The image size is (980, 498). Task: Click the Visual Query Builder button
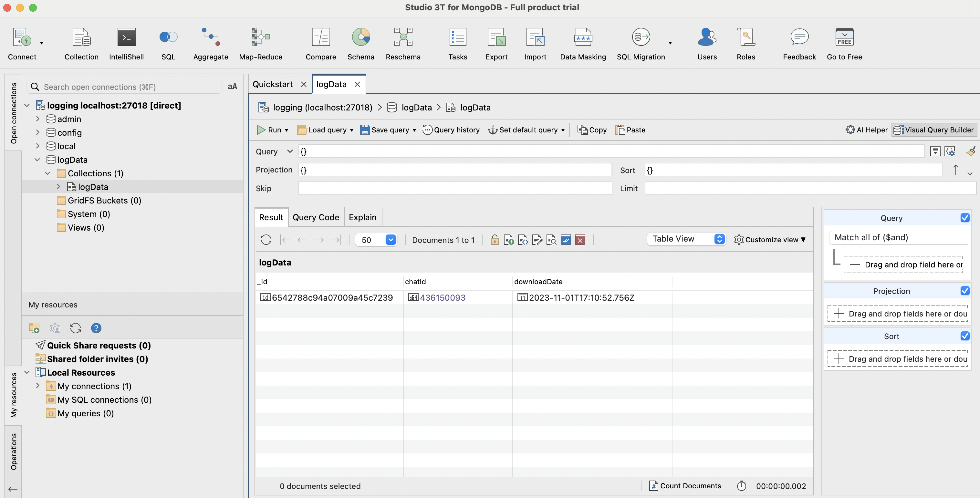(x=933, y=130)
